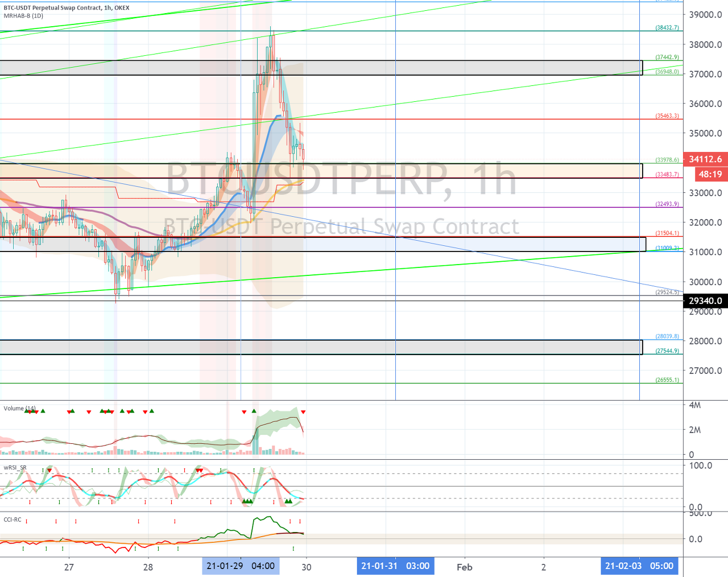Image resolution: width=728 pixels, height=577 pixels.
Task: Click the 4M volume axis label
Action: [694, 405]
